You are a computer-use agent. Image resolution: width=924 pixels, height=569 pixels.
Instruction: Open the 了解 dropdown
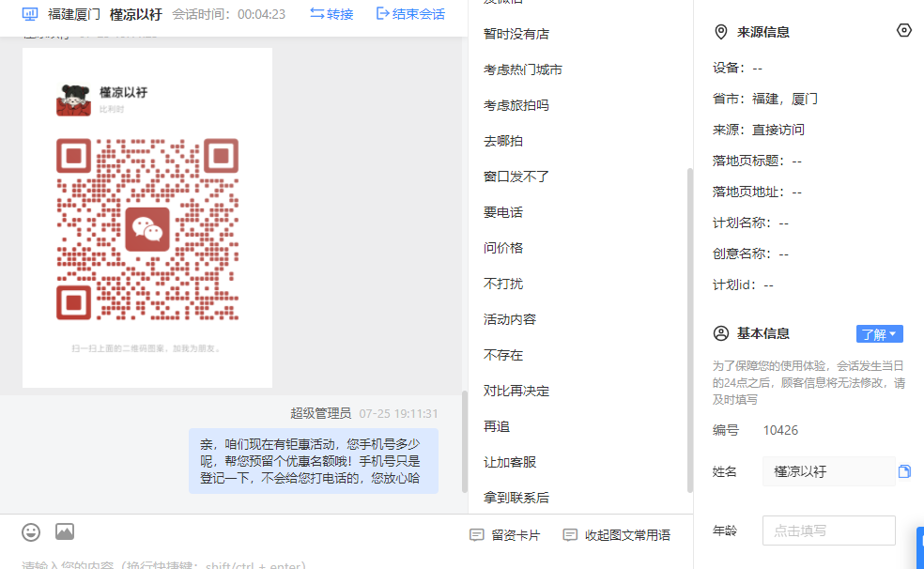point(879,334)
